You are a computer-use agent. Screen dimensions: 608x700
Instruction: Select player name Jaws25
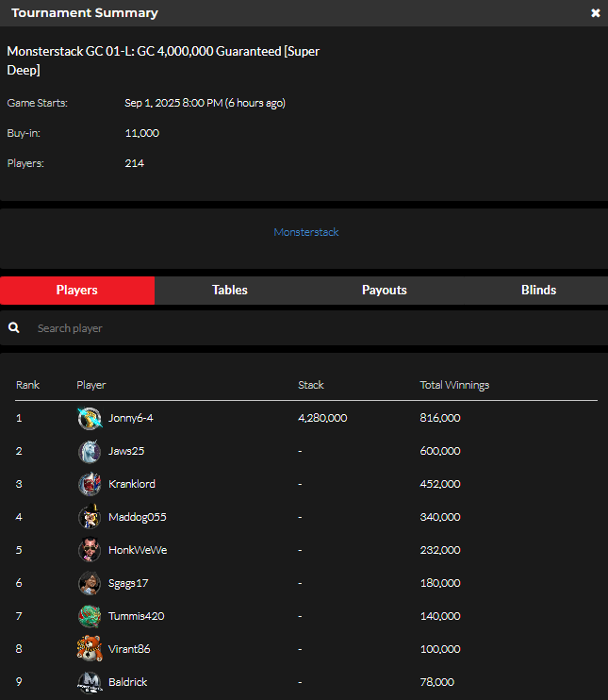126,451
